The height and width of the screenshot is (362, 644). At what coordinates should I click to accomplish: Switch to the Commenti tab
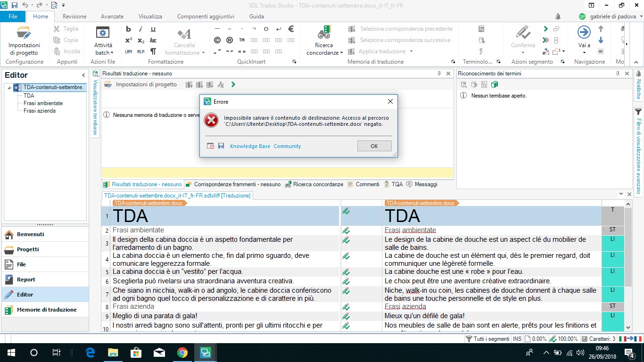[363, 184]
